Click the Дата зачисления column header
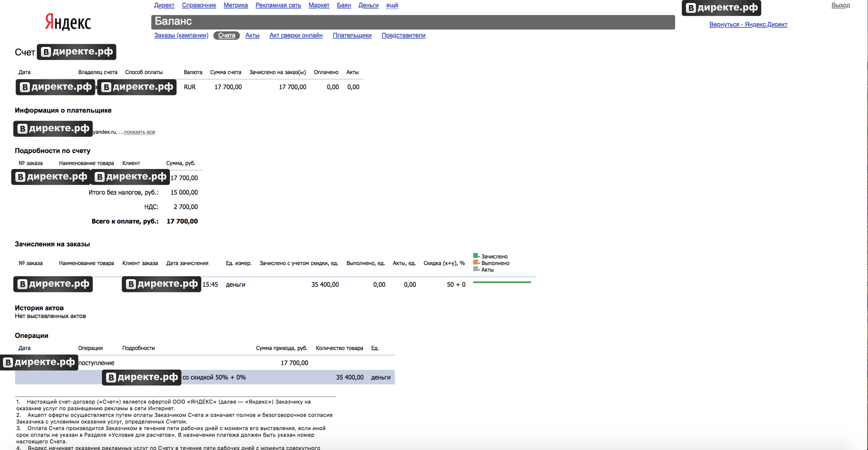868x450 pixels. tap(187, 263)
